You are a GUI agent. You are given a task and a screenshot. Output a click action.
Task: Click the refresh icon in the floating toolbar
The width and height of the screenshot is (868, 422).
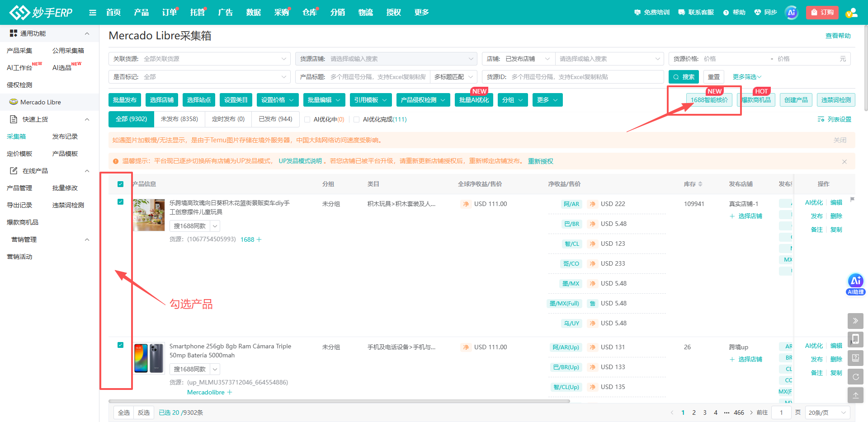point(855,376)
